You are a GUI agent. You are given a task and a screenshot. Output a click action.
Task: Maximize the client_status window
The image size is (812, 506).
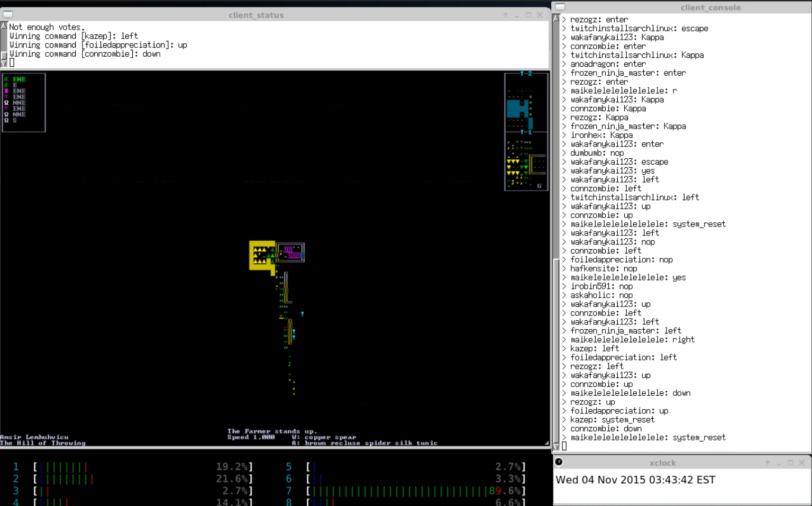click(528, 15)
